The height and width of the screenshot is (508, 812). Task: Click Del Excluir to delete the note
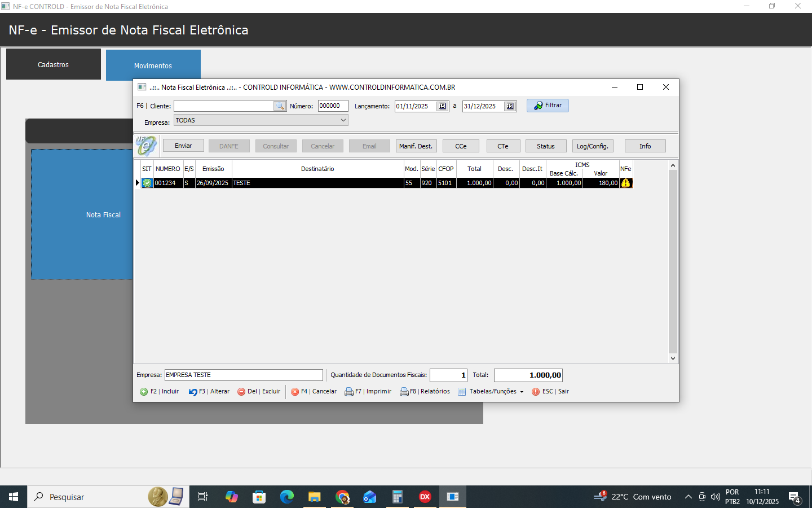click(259, 392)
